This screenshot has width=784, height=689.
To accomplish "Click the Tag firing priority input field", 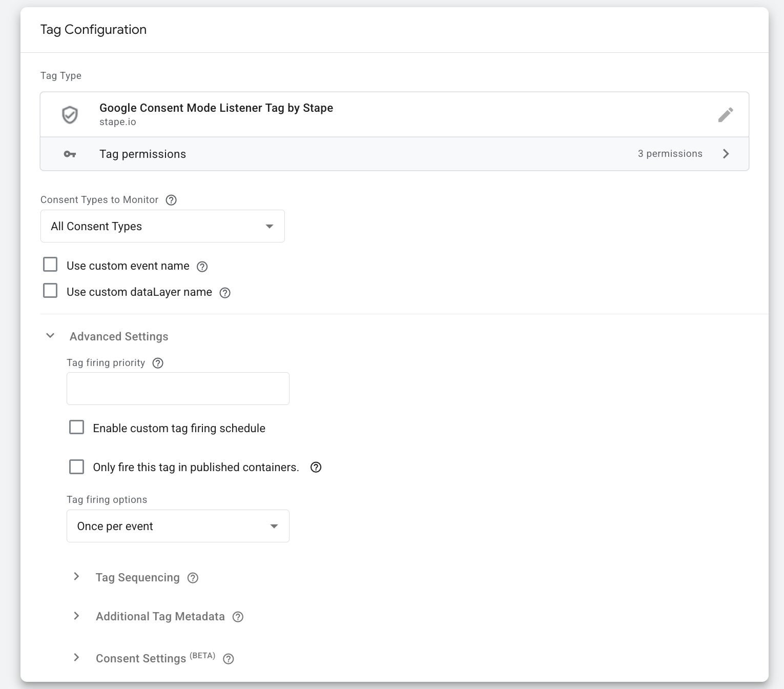I will [178, 389].
